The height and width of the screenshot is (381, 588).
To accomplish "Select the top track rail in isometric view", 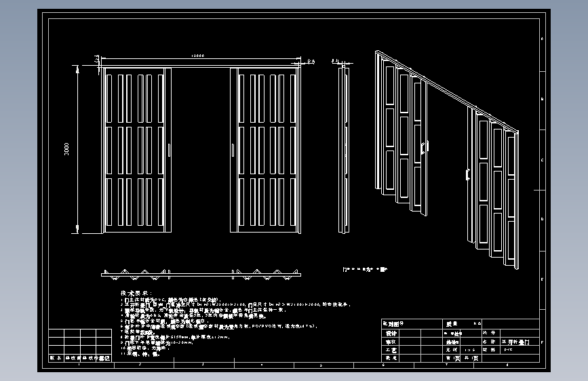I will pos(447,91).
